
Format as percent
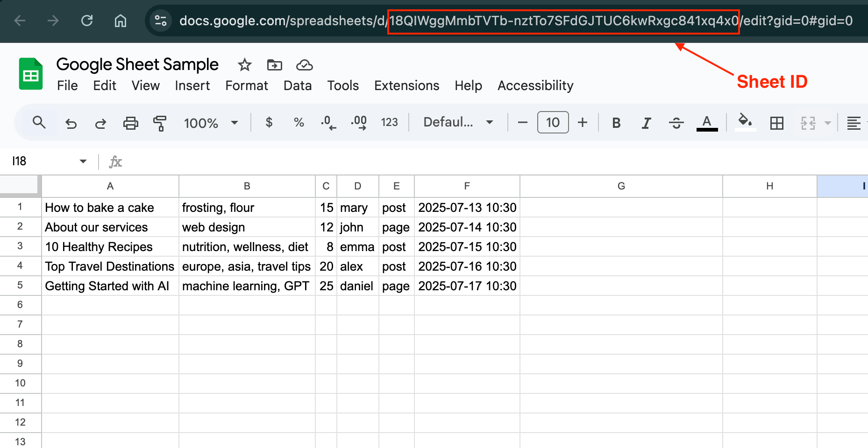[x=299, y=122]
